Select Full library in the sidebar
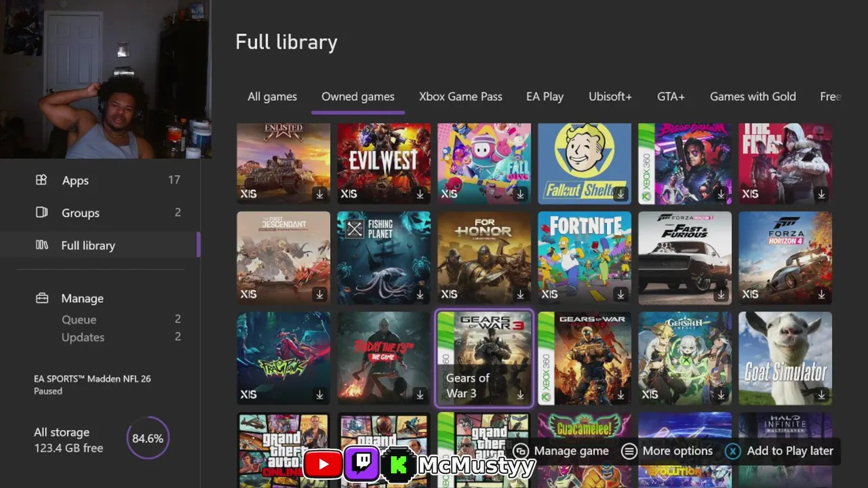 coord(100,245)
